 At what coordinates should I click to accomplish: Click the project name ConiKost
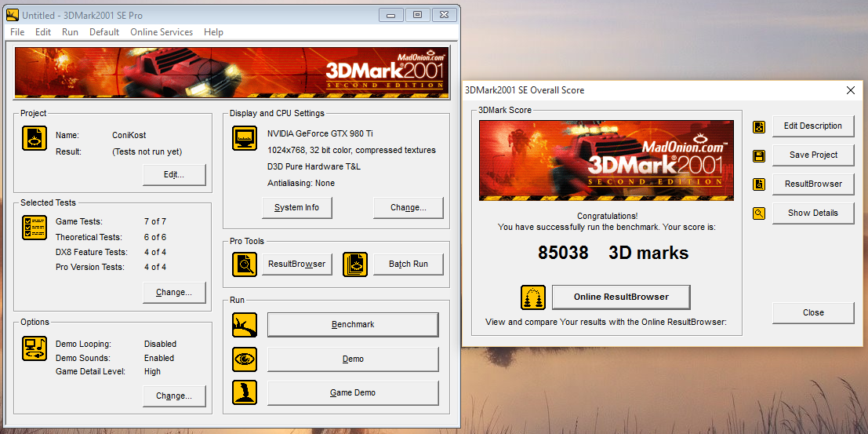129,135
